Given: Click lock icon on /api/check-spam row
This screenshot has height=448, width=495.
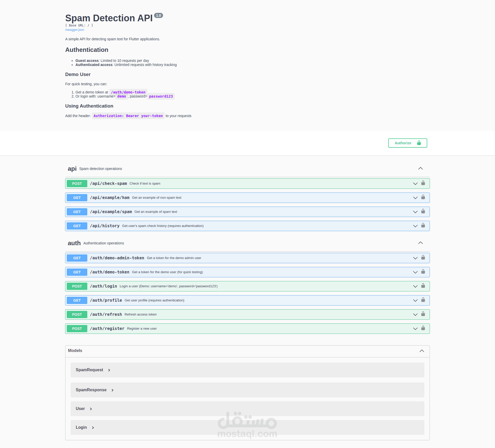Looking at the screenshot, I should (423, 183).
